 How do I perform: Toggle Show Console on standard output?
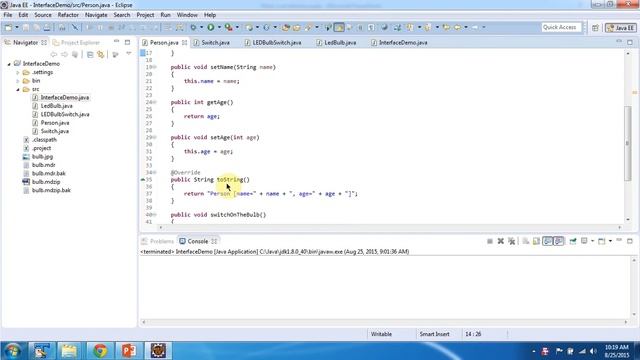[x=548, y=241]
